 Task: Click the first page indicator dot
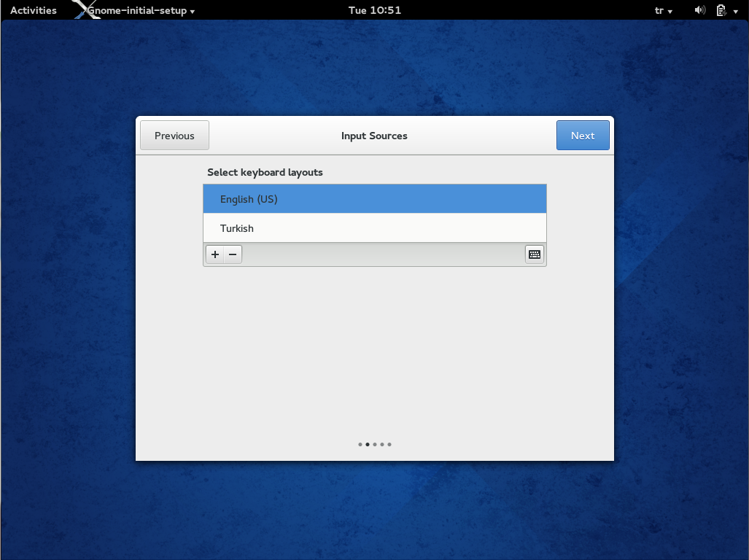coord(360,444)
